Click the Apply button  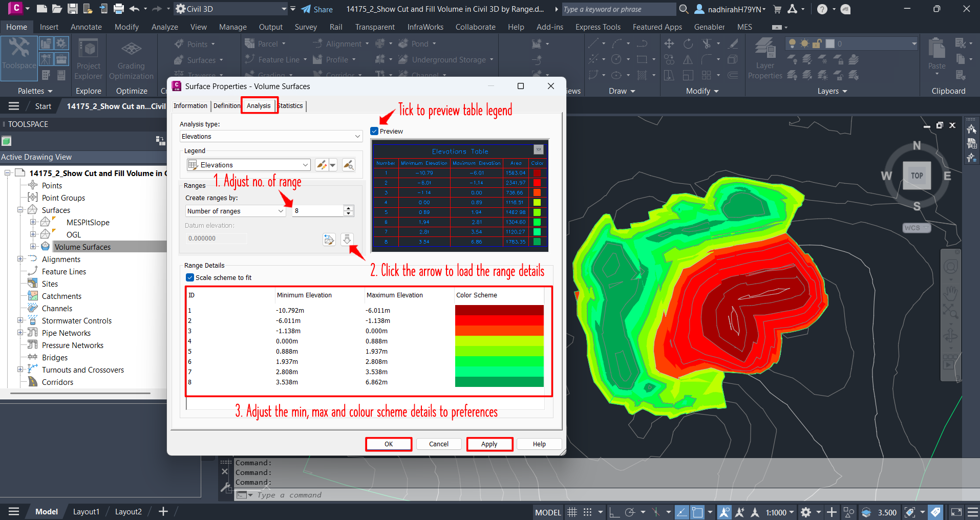tap(489, 444)
